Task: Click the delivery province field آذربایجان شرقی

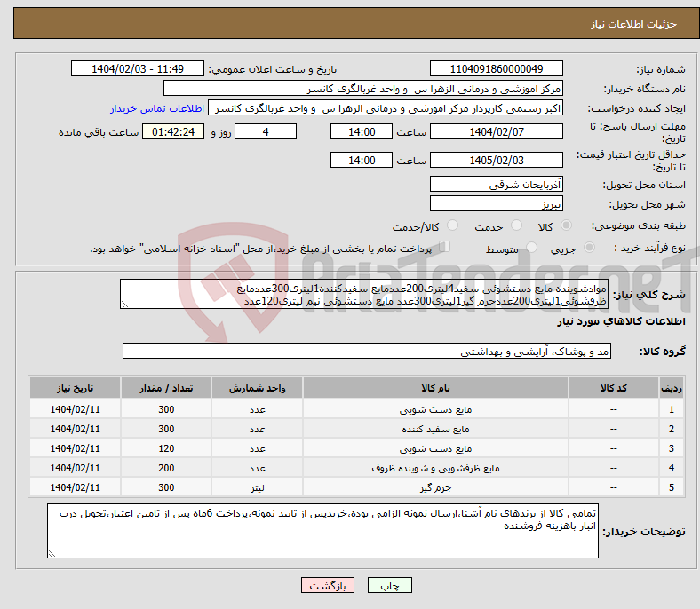Action: (496, 184)
